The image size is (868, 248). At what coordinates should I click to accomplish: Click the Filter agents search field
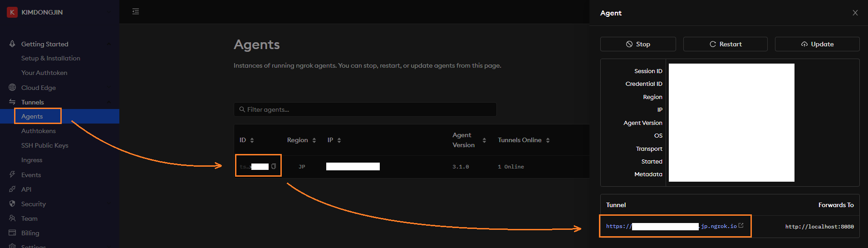tap(365, 109)
